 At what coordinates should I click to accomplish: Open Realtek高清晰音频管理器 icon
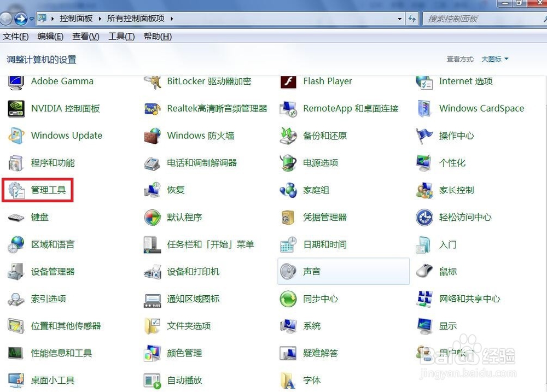coord(153,109)
